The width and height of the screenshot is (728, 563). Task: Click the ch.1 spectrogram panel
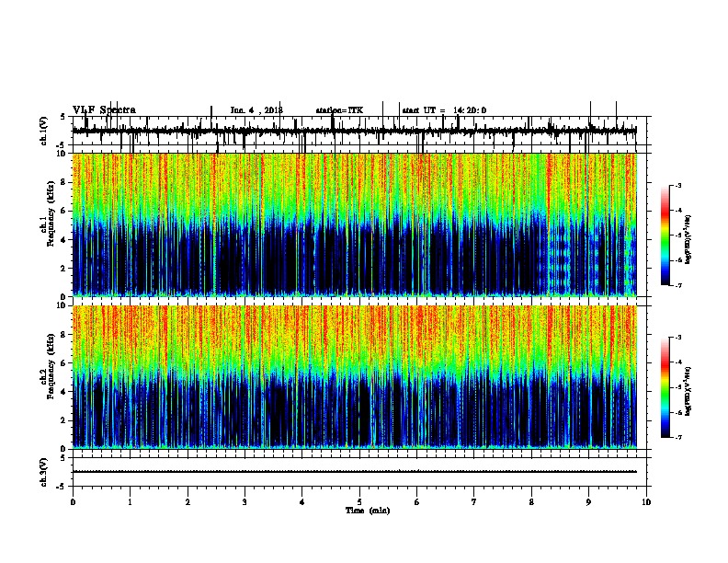(354, 224)
